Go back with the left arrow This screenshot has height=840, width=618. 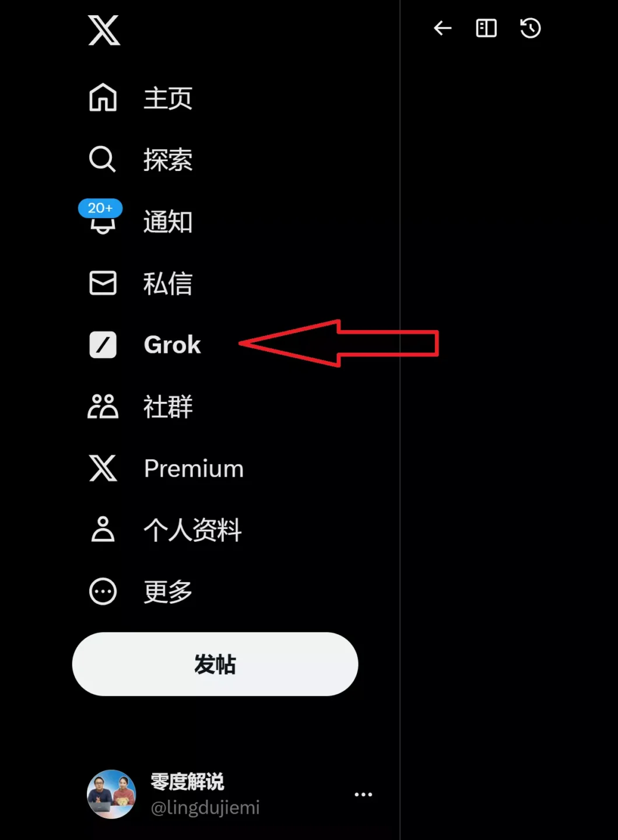443,28
